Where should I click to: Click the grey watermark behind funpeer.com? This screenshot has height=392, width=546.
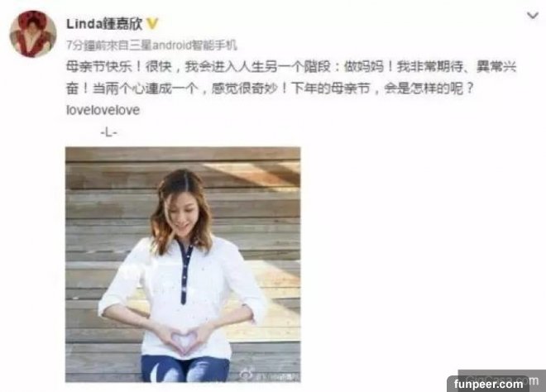[x=501, y=378]
